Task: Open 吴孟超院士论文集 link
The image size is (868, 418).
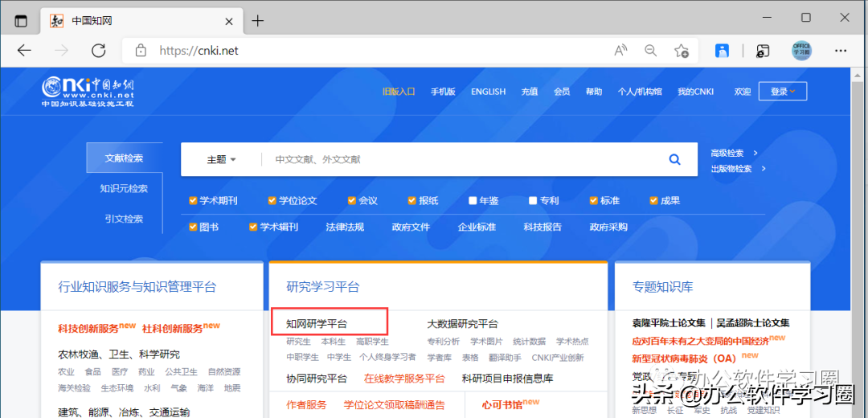Action: pos(753,323)
